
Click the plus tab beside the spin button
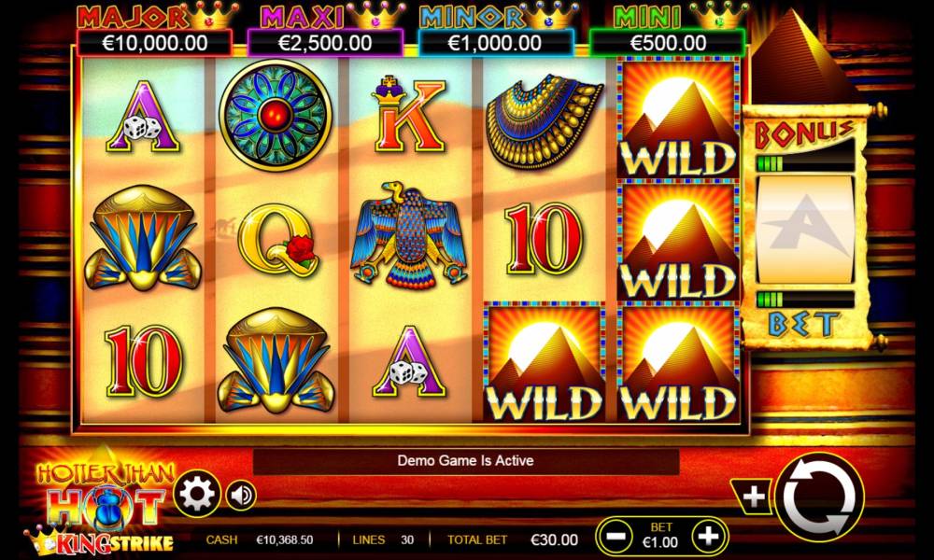(752, 497)
